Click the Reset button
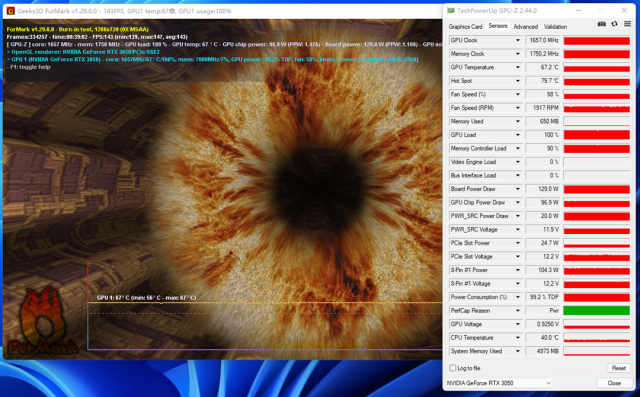 pyautogui.click(x=618, y=368)
